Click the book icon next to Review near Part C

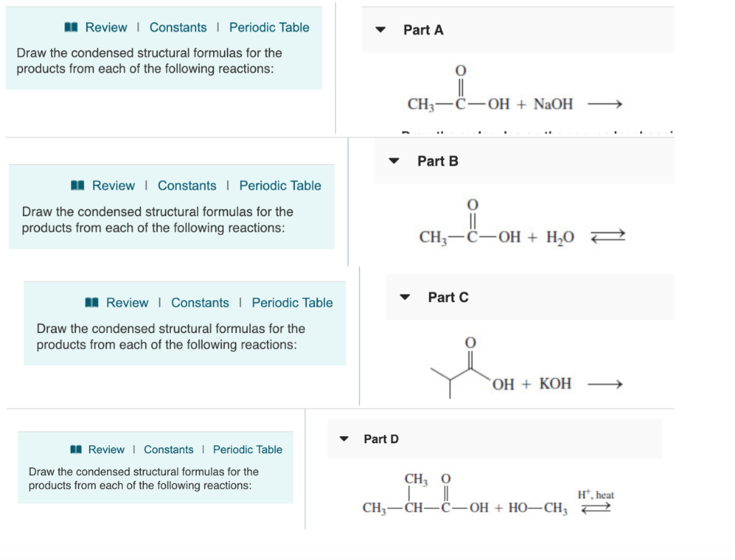[91, 302]
